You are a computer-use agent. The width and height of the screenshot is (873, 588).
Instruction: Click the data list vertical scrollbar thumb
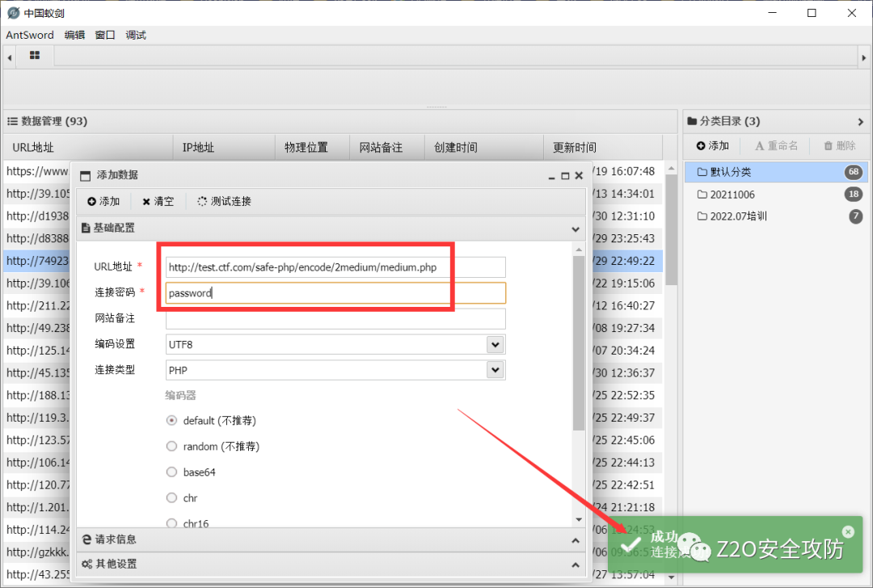[671, 229]
